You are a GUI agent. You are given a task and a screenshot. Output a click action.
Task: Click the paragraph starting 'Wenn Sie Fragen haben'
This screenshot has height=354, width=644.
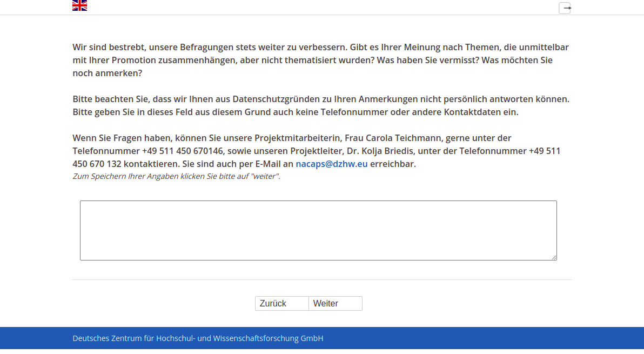coord(317,151)
